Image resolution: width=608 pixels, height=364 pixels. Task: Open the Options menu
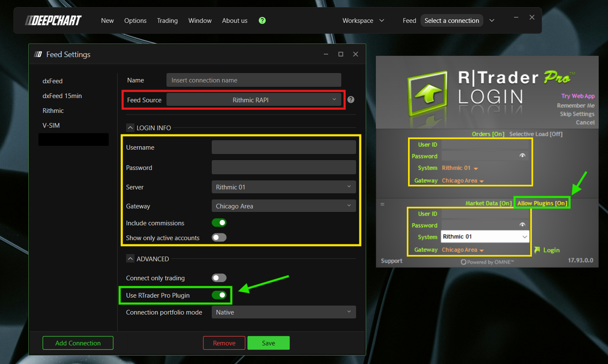[135, 20]
